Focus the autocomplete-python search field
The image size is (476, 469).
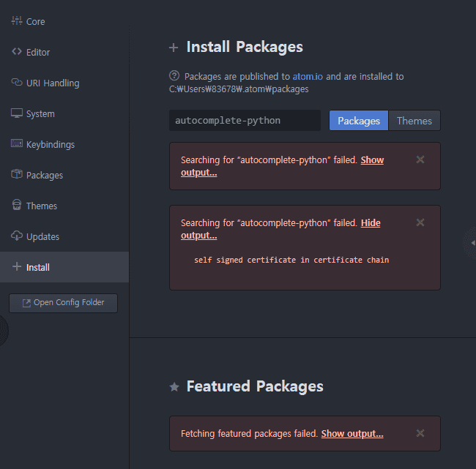(245, 121)
